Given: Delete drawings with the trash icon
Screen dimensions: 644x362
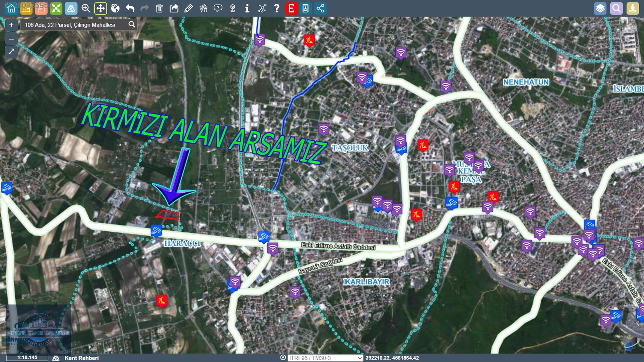Looking at the screenshot, I should [x=159, y=8].
